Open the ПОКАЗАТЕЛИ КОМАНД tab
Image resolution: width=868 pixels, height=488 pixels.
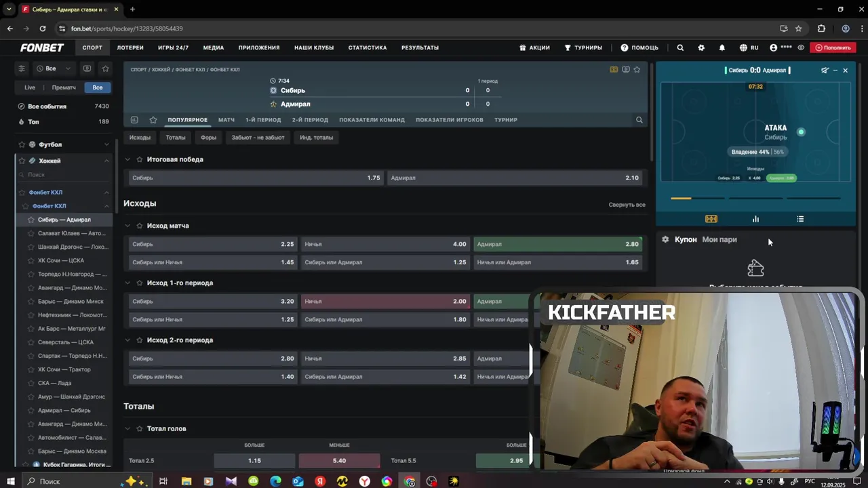372,120
